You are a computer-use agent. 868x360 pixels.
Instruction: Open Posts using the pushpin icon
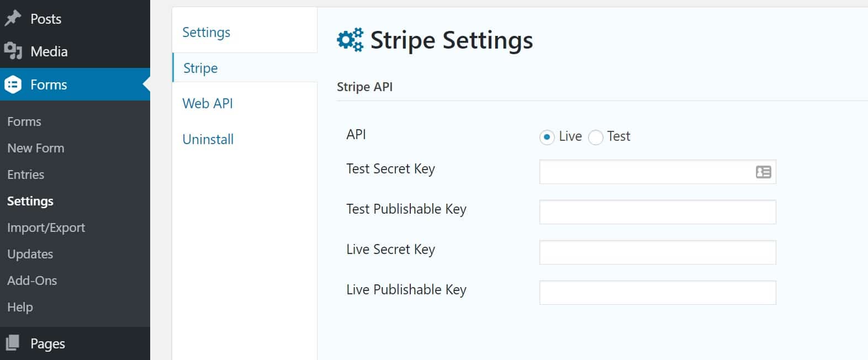tap(12, 18)
